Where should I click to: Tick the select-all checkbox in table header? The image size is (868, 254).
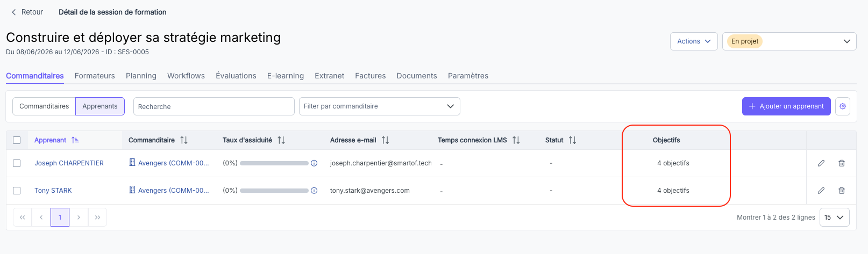(17, 140)
